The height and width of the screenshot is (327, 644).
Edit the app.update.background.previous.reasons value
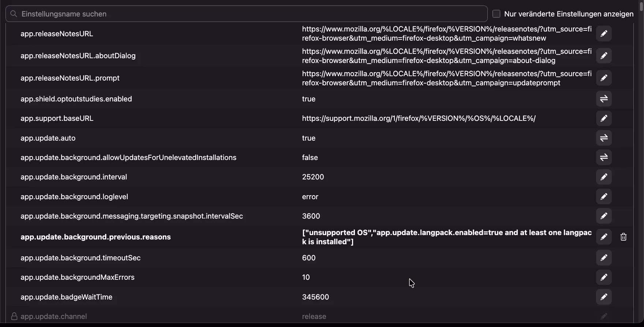pos(604,237)
